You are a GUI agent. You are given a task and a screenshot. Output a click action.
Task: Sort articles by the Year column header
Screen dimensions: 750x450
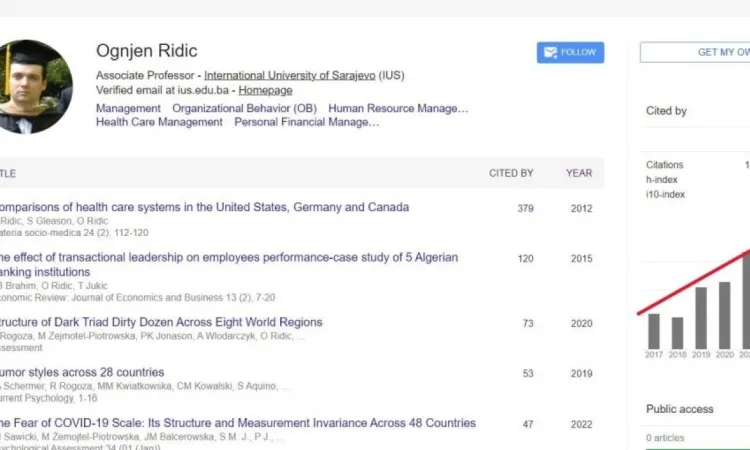tap(579, 173)
